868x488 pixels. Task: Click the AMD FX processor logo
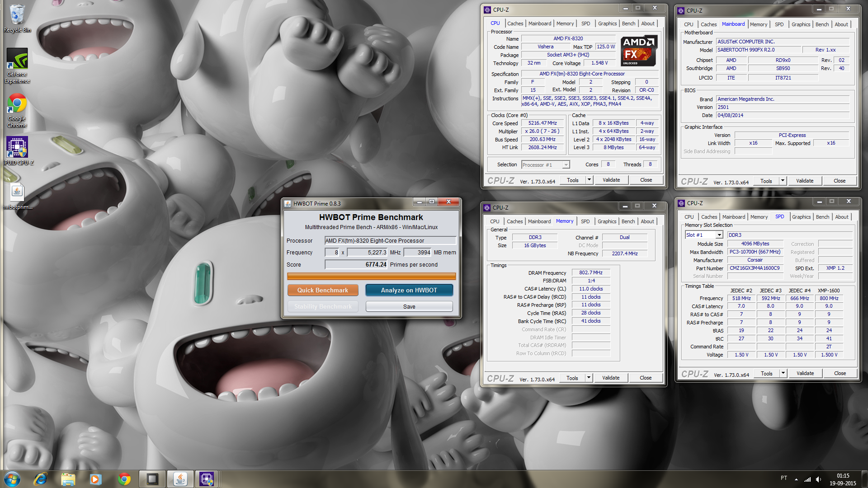(x=638, y=51)
